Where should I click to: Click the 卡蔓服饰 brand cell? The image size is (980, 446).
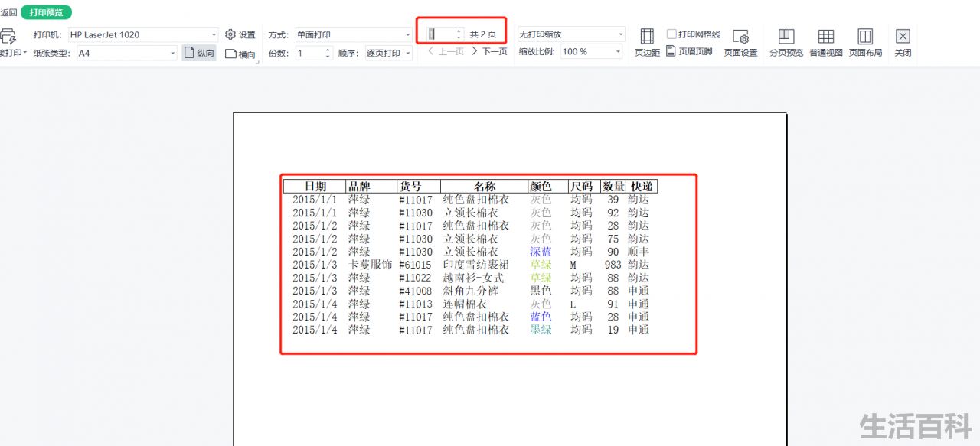370,265
